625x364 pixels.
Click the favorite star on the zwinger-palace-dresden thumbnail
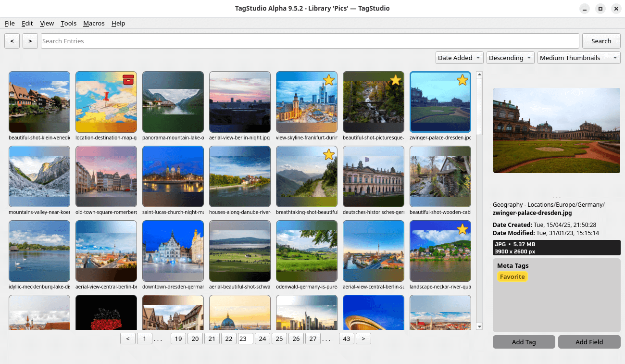click(x=462, y=80)
